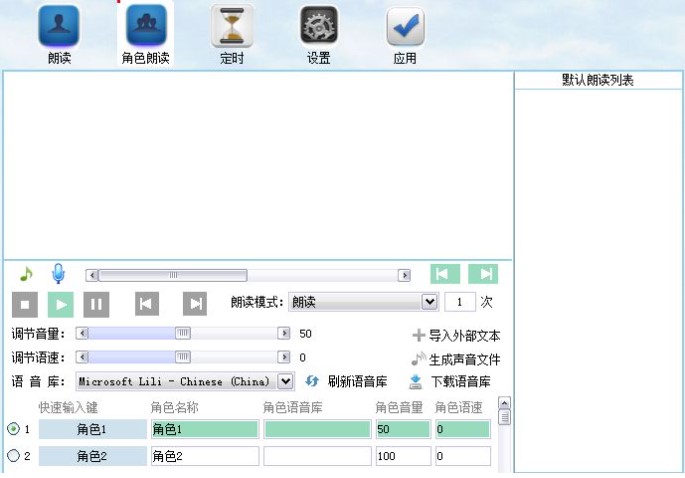Click the 调节音量 volume slider handle
685x478 pixels.
click(183, 334)
